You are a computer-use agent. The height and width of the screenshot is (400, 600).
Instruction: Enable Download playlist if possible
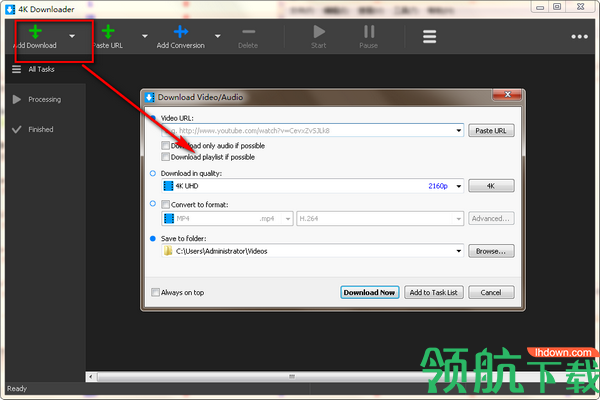tap(165, 157)
